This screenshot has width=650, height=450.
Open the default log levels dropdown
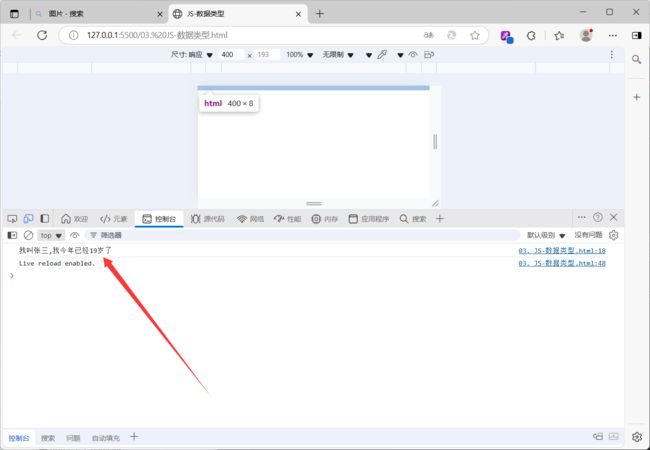coord(546,235)
